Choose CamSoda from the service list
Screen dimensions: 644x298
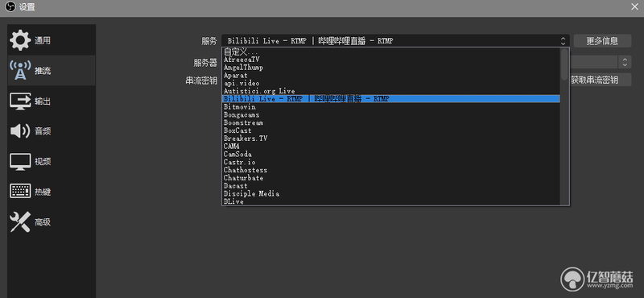click(390, 154)
